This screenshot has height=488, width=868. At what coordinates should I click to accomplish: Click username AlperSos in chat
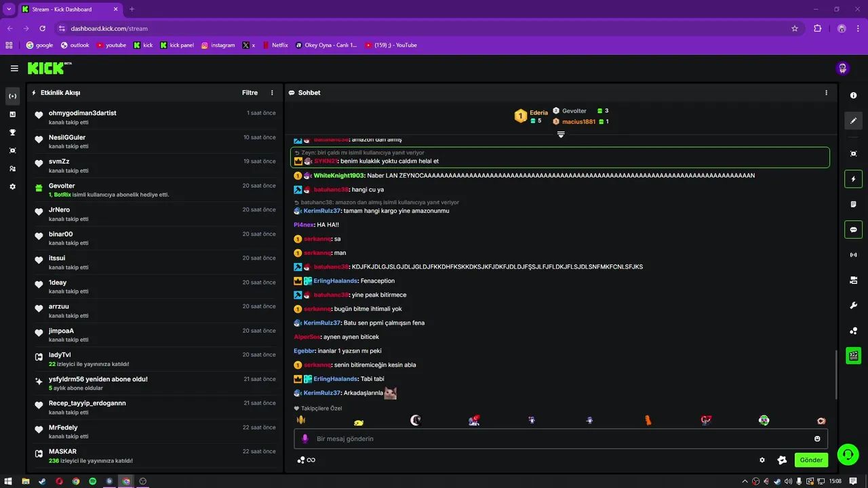[307, 337]
